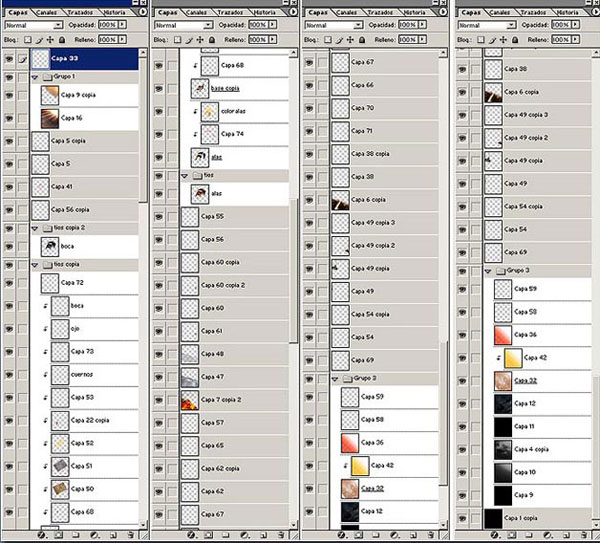Delete layer with trash icon in leftmost panel
This screenshot has width=600, height=543.
point(130,535)
